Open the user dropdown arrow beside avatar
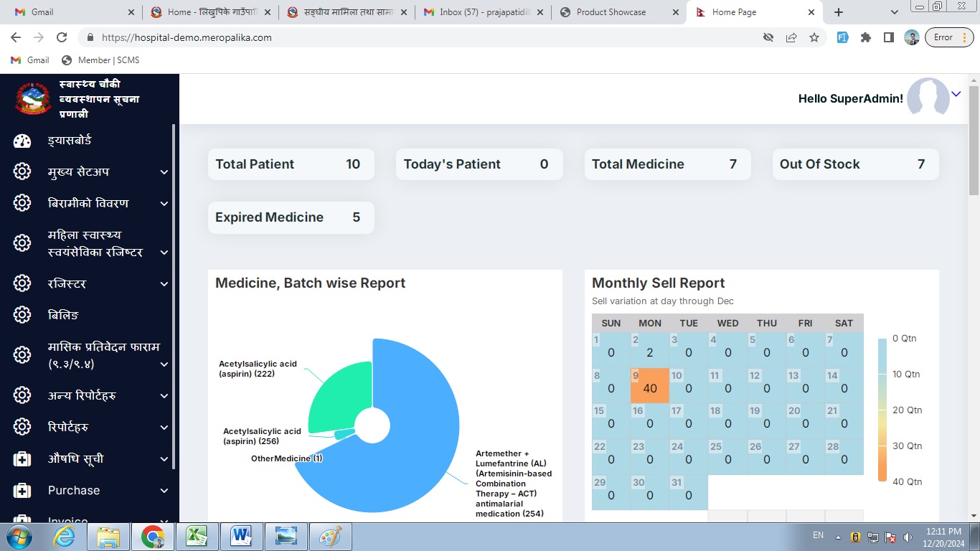Viewport: 980px width, 551px height. 956,94
